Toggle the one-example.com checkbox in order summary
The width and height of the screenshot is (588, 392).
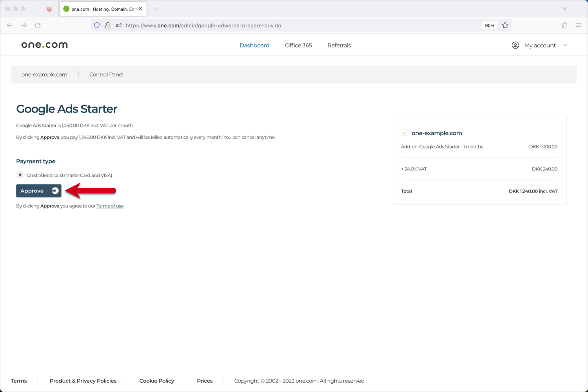[x=405, y=132]
